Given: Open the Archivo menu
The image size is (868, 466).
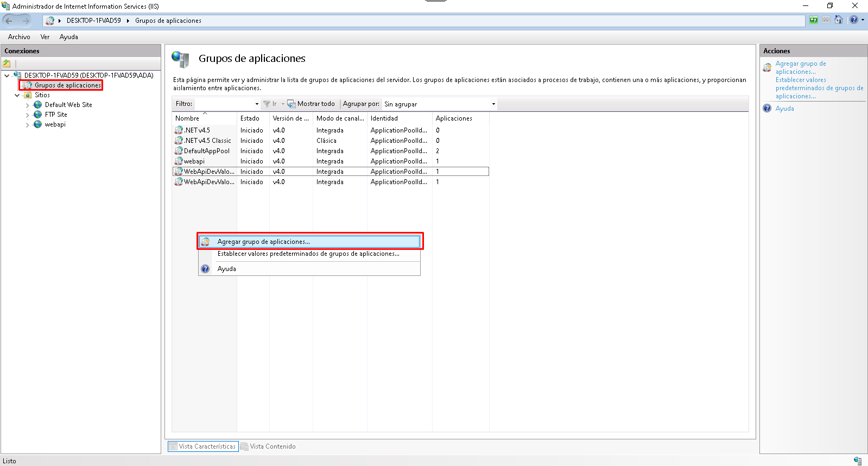Looking at the screenshot, I should (19, 37).
